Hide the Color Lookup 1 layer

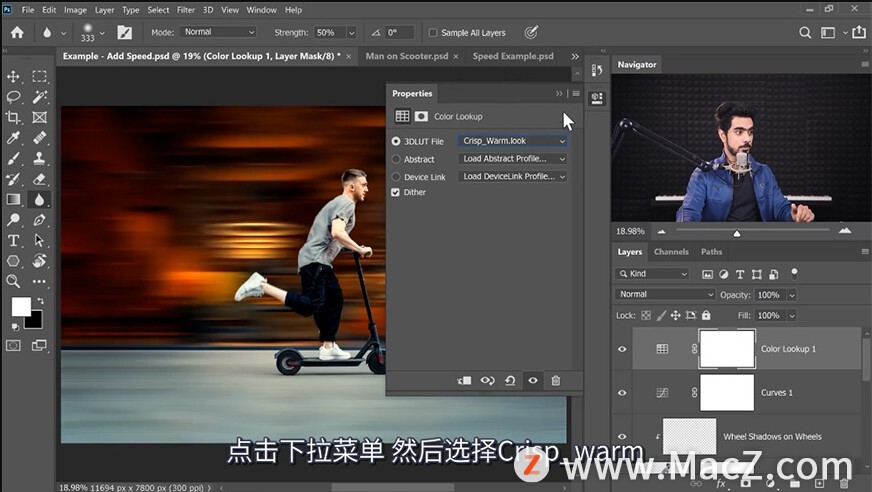pos(622,349)
